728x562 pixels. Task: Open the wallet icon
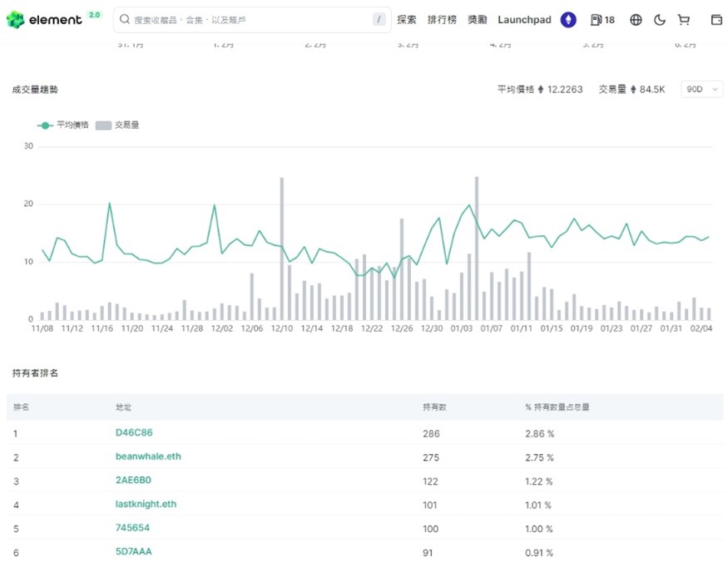pos(716,20)
